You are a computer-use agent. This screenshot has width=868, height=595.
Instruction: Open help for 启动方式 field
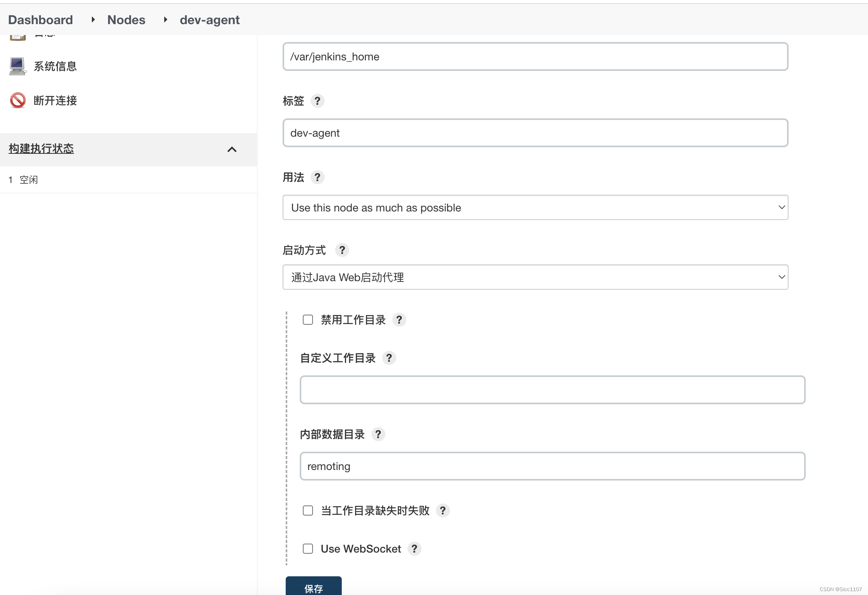(x=342, y=250)
